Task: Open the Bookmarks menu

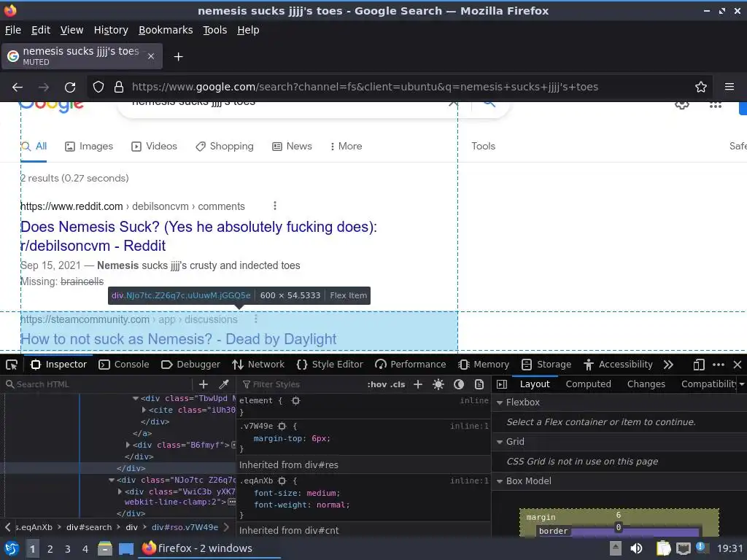Action: point(166,30)
